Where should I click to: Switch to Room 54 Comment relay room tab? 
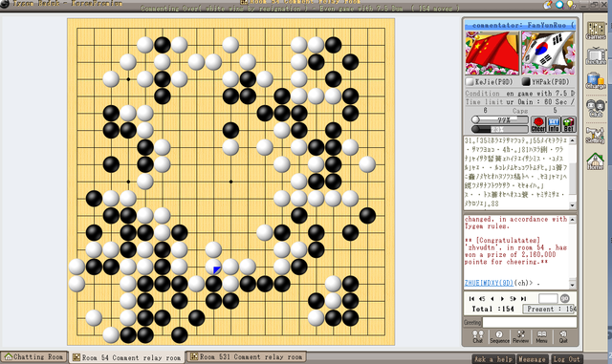click(x=127, y=357)
